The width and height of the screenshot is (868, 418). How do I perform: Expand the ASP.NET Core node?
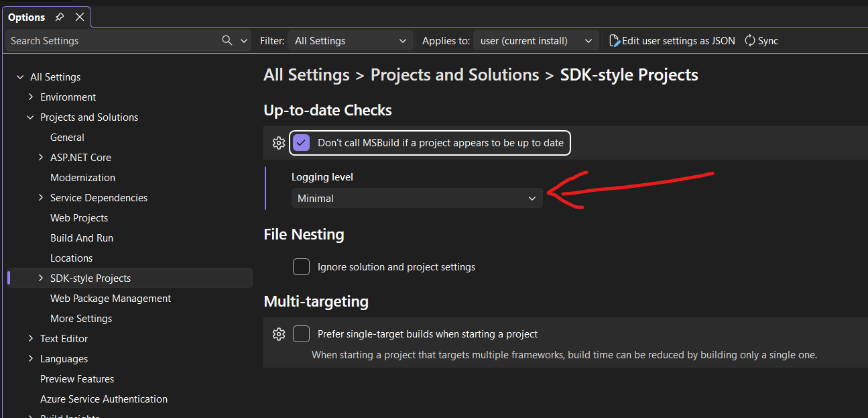point(41,158)
